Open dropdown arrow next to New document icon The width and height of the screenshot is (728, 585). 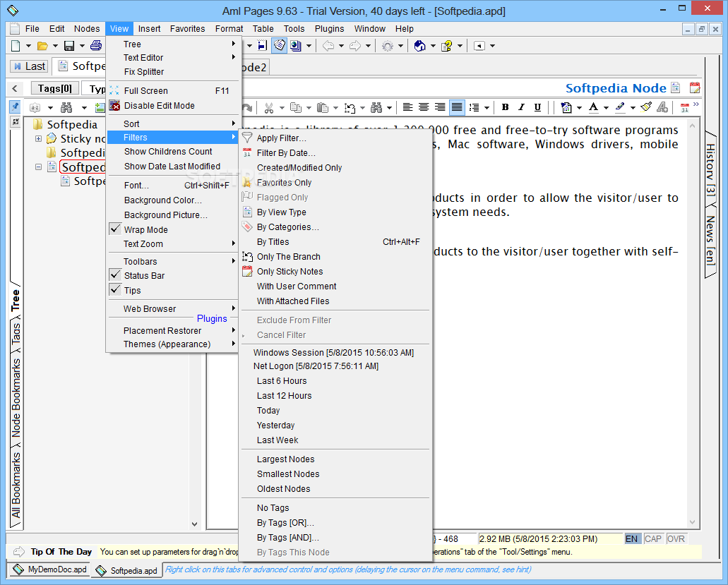[x=28, y=45]
